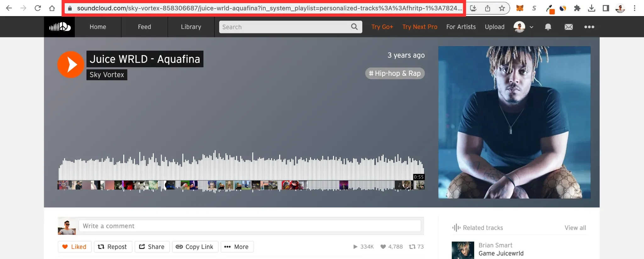Open the Related tracks heading
The height and width of the screenshot is (259, 644).
tap(483, 228)
